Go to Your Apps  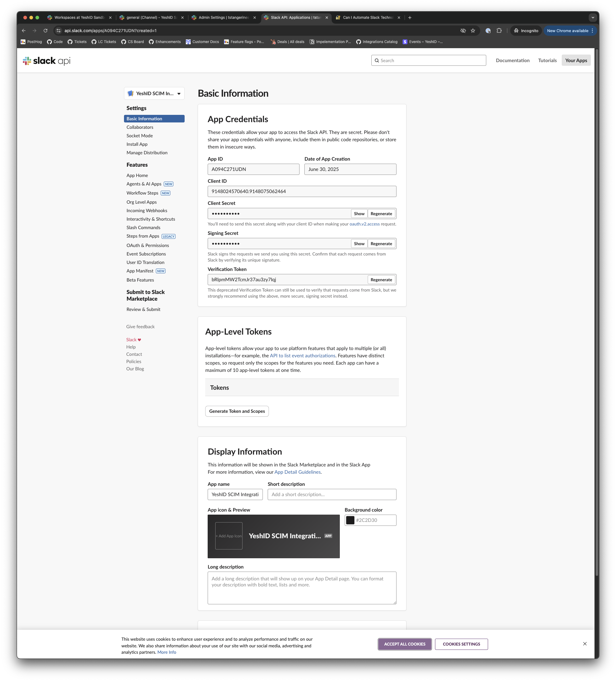pyautogui.click(x=576, y=61)
